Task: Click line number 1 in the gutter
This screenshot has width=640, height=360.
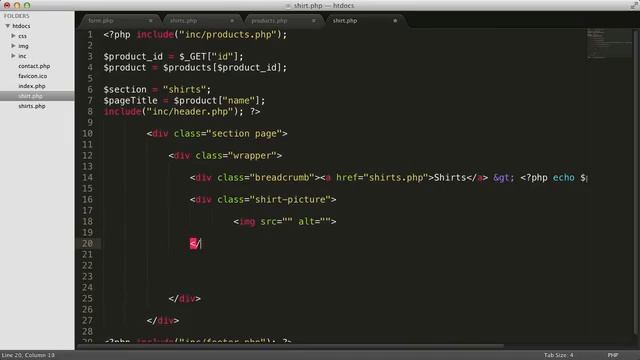Action: point(90,35)
